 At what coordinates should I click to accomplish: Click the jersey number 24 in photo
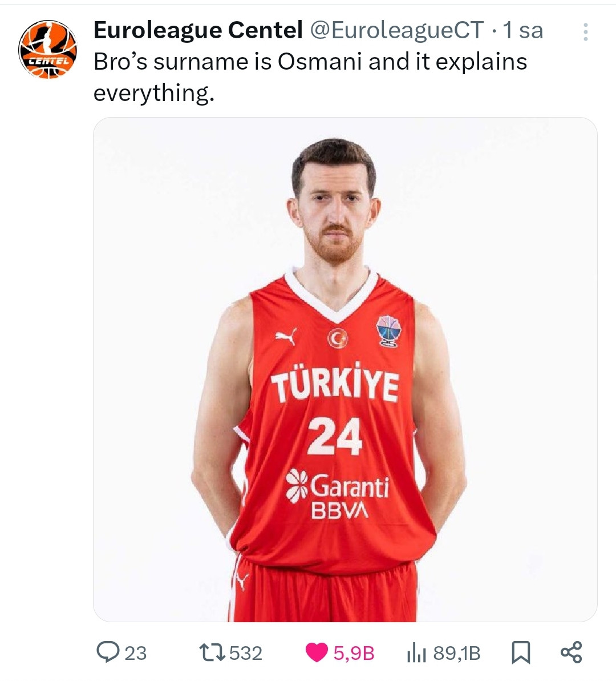335,436
